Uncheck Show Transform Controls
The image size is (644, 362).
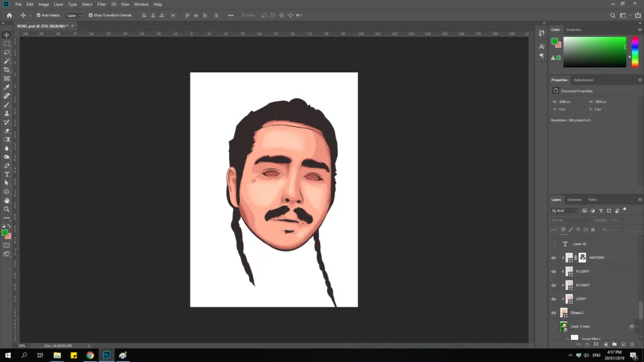point(91,15)
